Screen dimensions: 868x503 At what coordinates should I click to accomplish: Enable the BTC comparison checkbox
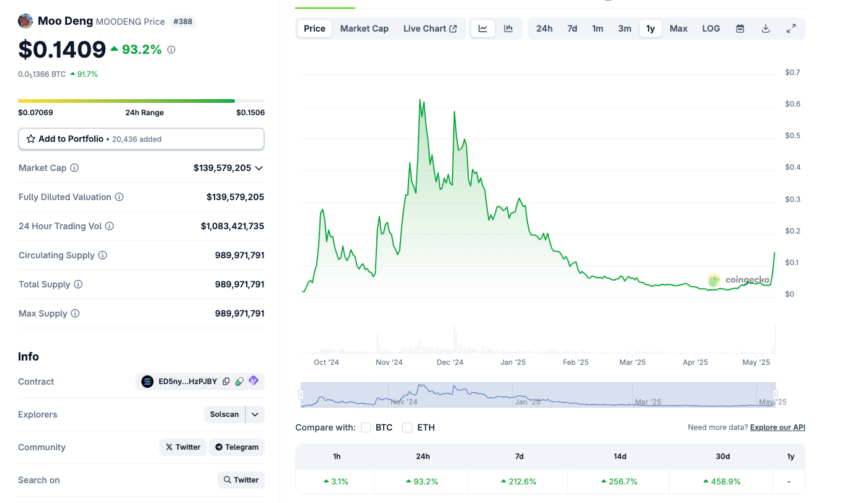[365, 427]
